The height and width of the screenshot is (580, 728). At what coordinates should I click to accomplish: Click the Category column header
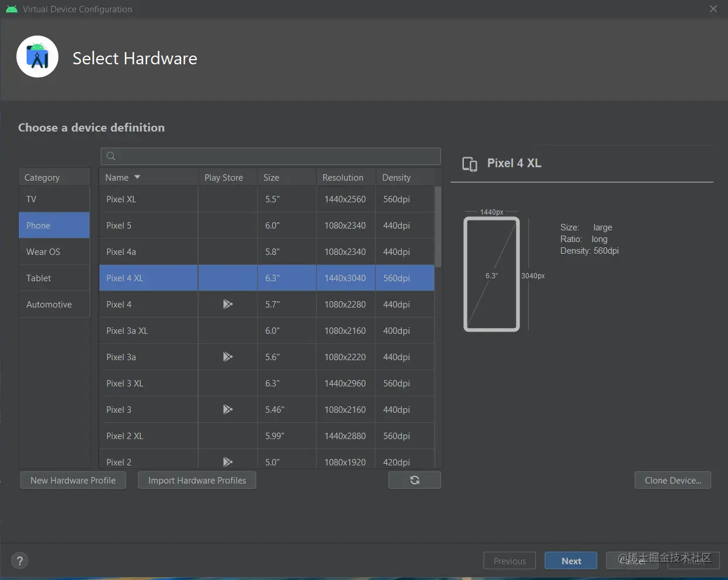coord(54,177)
